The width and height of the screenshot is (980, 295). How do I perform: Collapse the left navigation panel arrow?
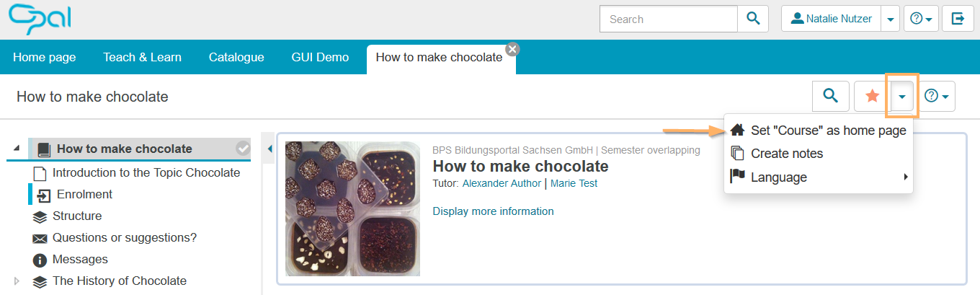[270, 149]
